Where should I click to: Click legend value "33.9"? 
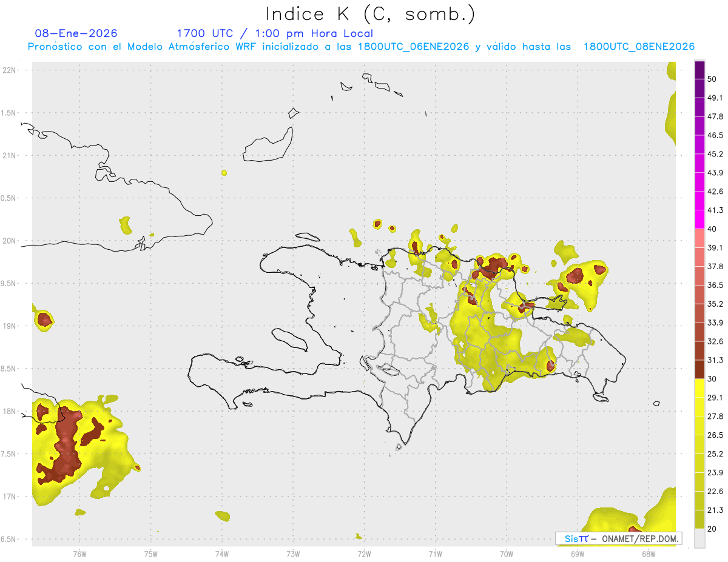(715, 323)
